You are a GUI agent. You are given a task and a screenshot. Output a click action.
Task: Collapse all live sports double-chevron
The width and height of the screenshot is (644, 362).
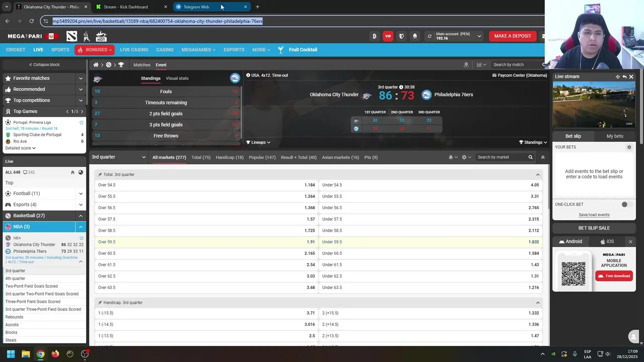point(72,172)
